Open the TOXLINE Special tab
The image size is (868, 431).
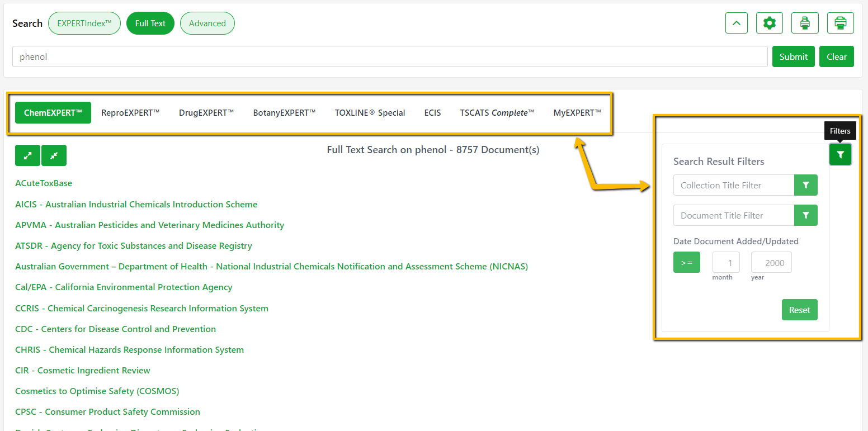click(x=370, y=113)
